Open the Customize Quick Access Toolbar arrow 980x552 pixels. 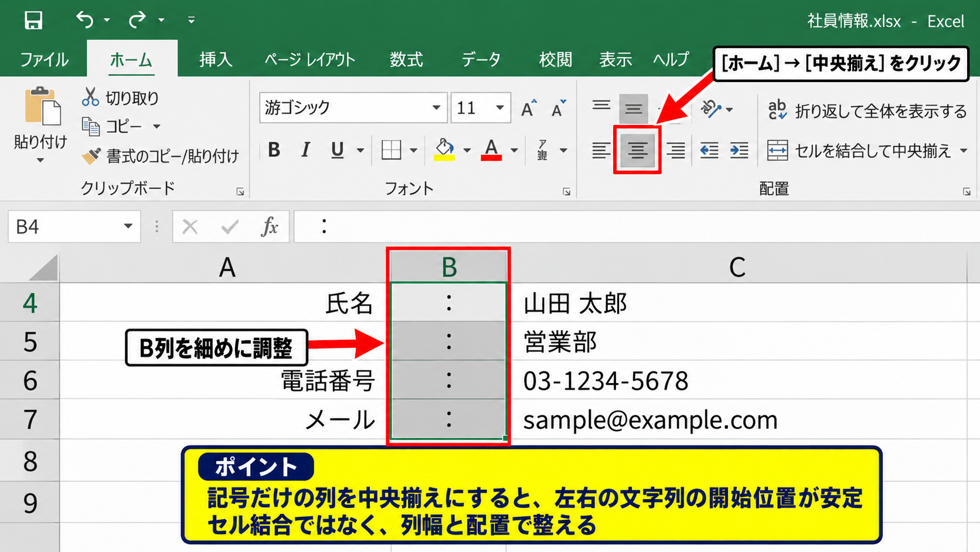(x=191, y=20)
